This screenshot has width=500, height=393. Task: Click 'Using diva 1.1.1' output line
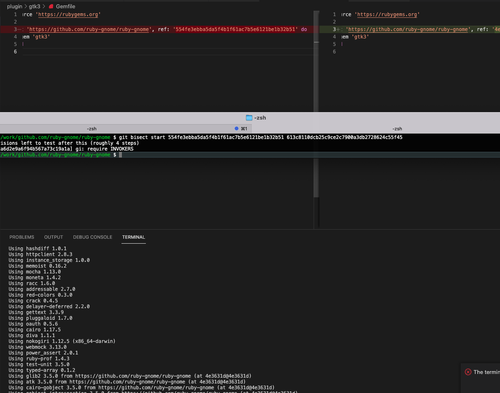(32, 335)
